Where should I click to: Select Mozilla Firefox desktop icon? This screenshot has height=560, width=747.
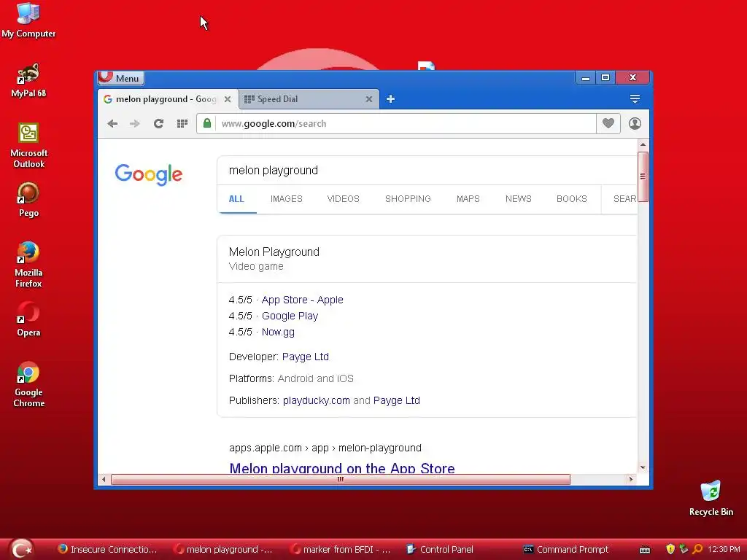point(28,265)
